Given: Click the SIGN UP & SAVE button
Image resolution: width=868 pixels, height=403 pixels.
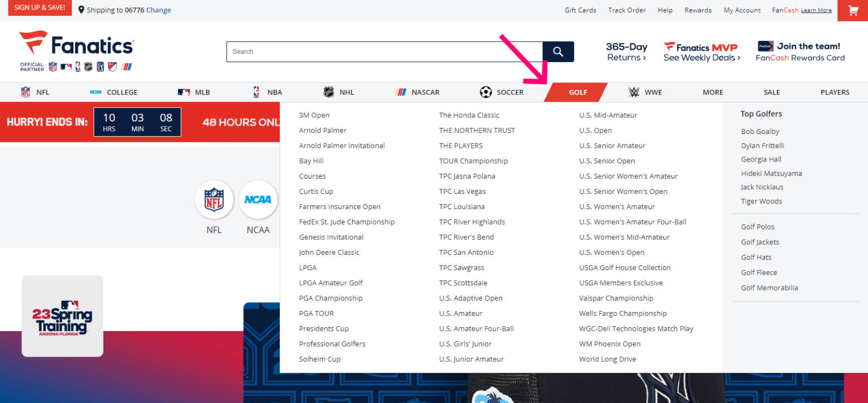Looking at the screenshot, I should point(39,7).
